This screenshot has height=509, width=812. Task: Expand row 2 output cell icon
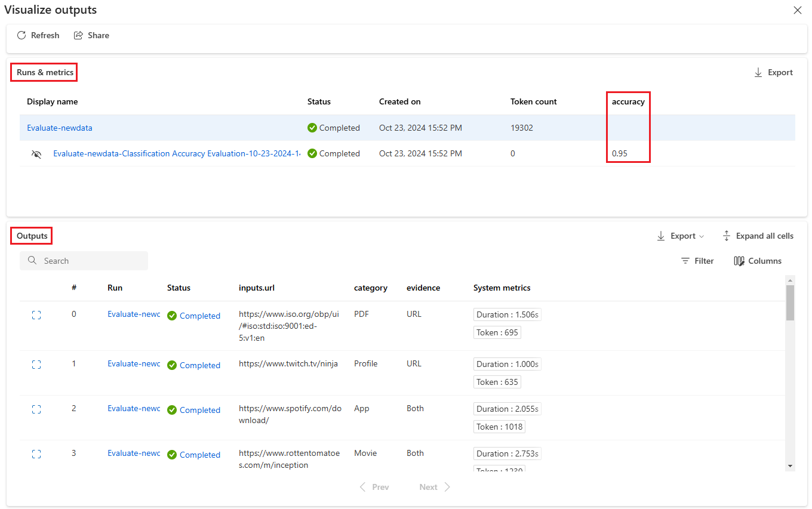[x=36, y=409]
